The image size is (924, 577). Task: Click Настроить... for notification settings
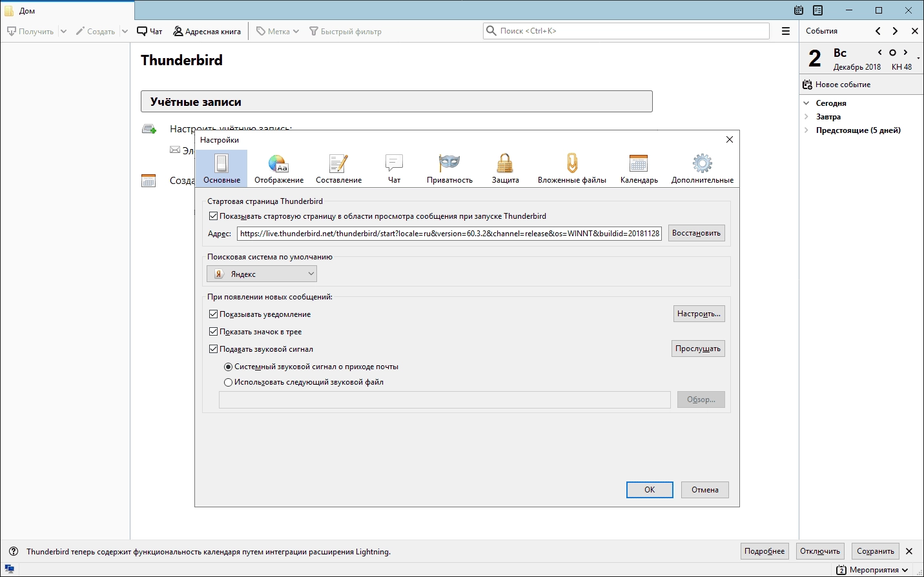699,314
